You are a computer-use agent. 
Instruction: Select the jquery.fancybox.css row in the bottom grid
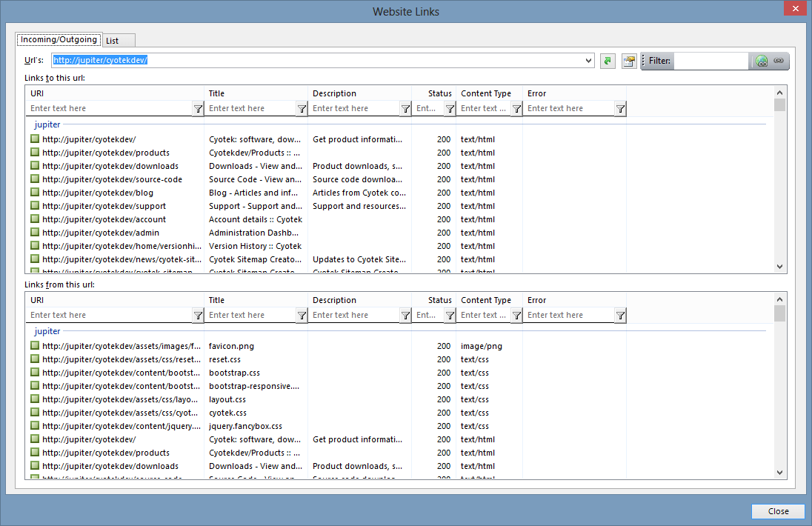[244, 426]
